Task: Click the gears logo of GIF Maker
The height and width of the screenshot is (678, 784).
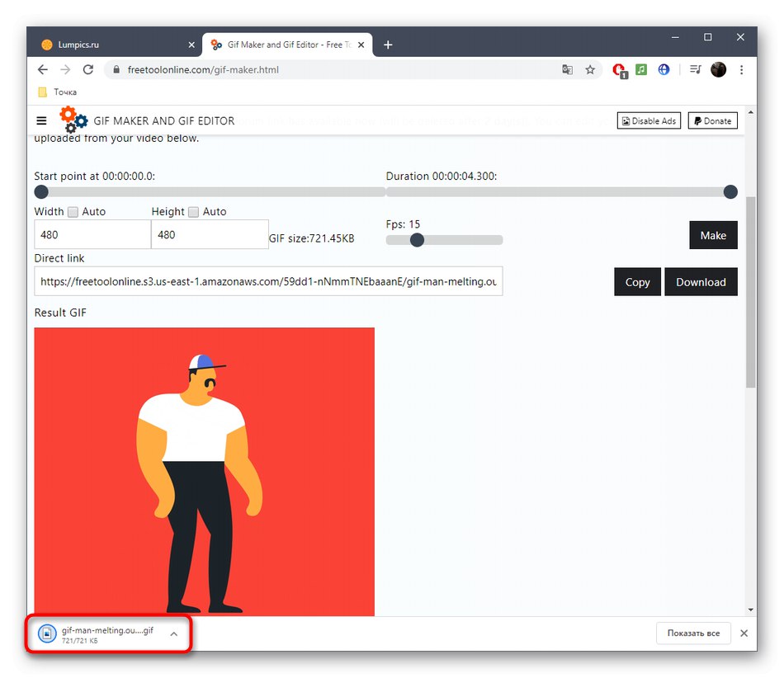Action: tap(73, 120)
